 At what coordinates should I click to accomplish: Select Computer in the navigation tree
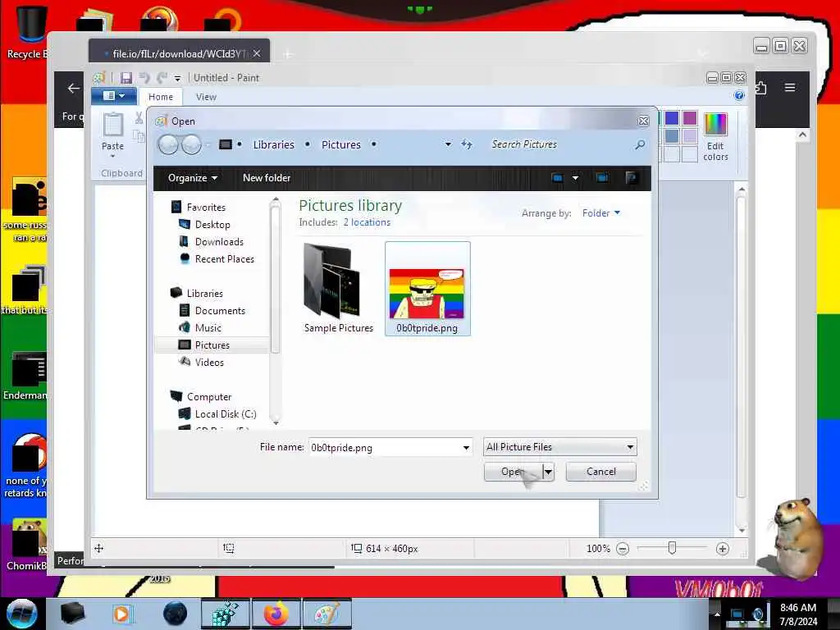pos(209,397)
